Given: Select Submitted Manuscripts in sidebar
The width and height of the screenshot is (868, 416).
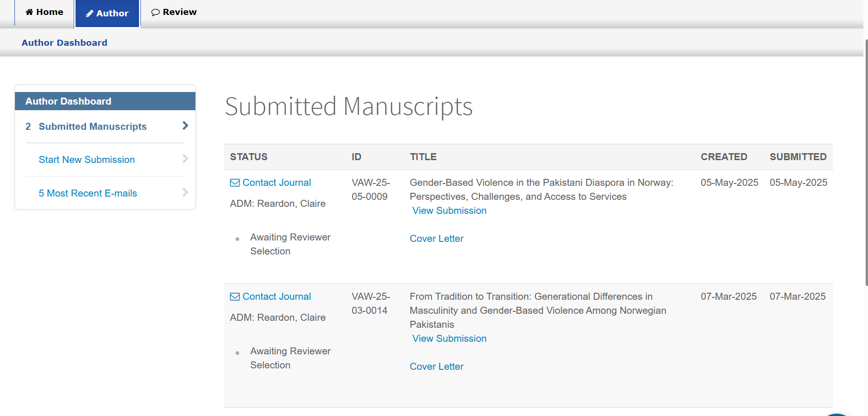Looking at the screenshot, I should tap(92, 127).
